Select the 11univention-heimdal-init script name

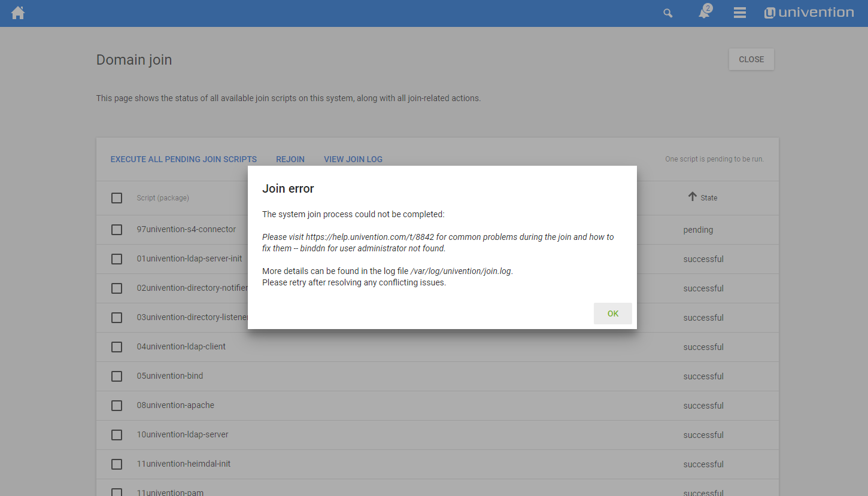pyautogui.click(x=184, y=464)
